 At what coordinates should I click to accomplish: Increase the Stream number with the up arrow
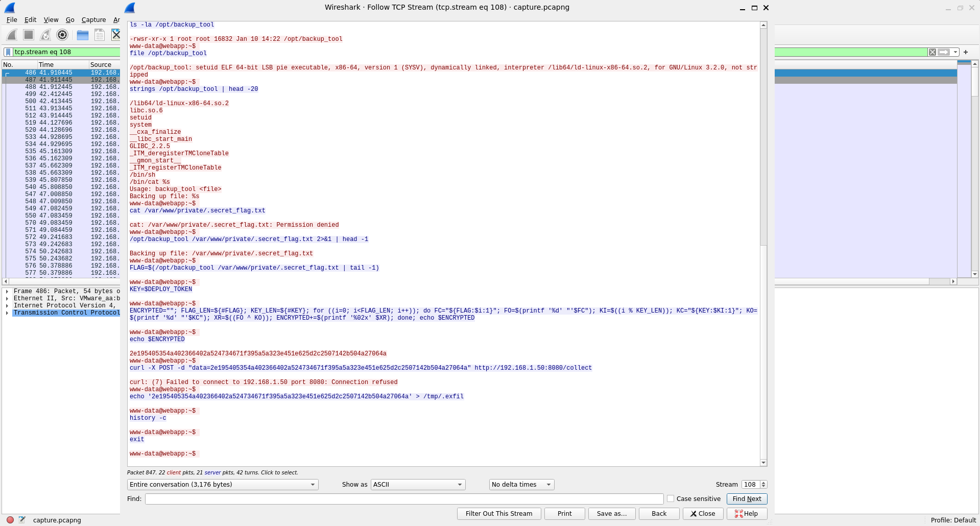click(763, 483)
